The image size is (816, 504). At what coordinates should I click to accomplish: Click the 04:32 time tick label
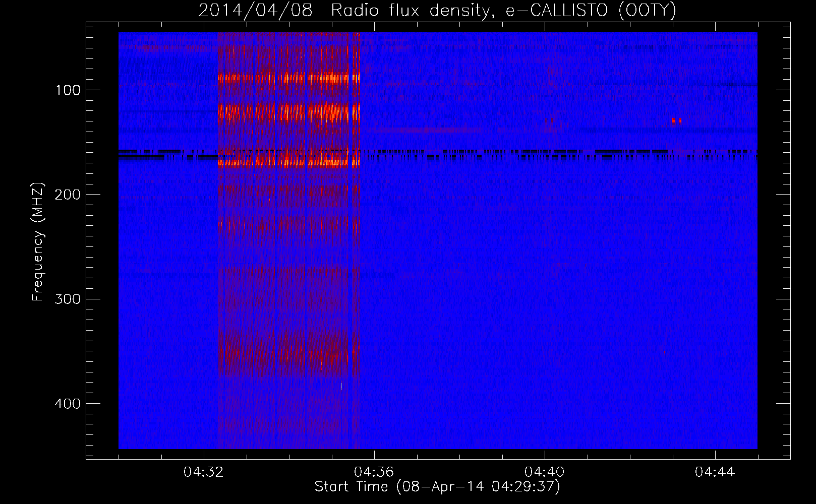[204, 472]
